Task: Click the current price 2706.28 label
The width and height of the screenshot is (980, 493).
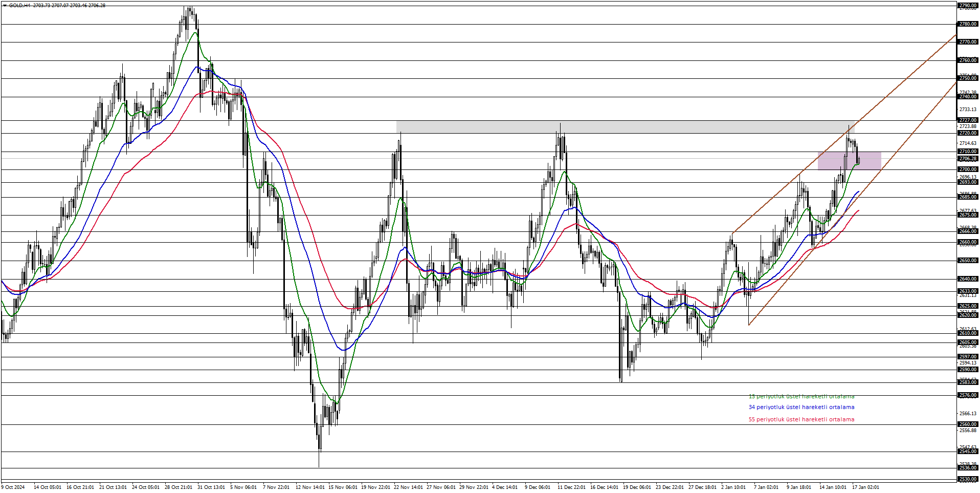Action: 968,159
